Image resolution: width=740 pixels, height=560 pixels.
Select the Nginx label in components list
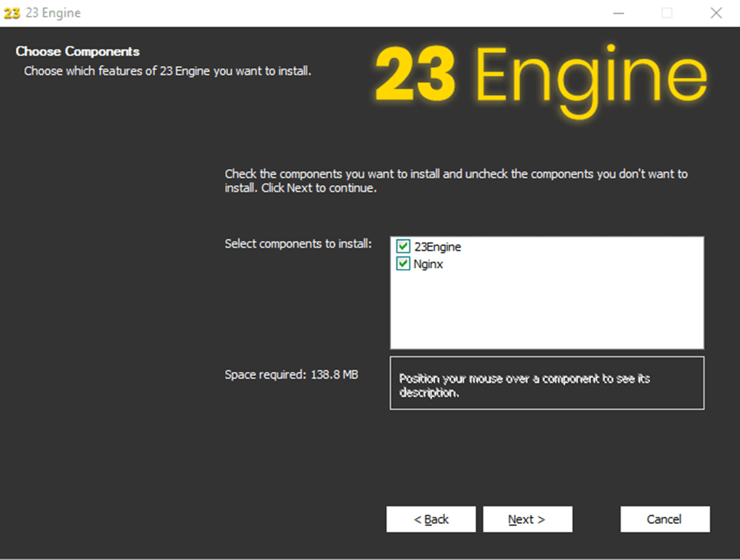[428, 264]
